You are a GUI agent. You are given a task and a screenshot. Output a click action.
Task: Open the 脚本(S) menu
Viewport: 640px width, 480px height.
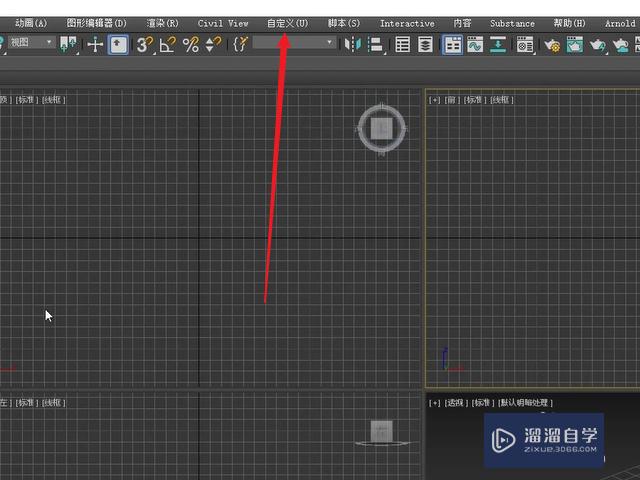(344, 23)
